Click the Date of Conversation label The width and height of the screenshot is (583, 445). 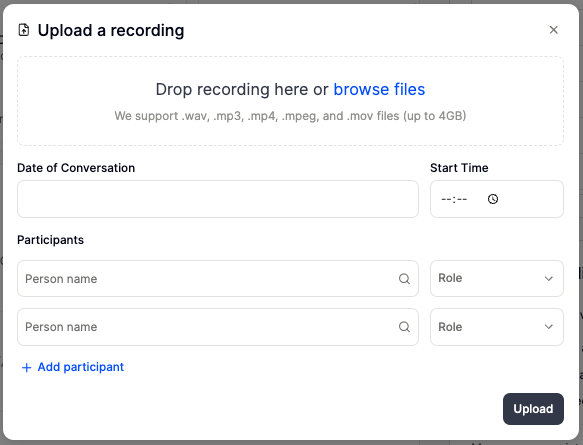[76, 168]
